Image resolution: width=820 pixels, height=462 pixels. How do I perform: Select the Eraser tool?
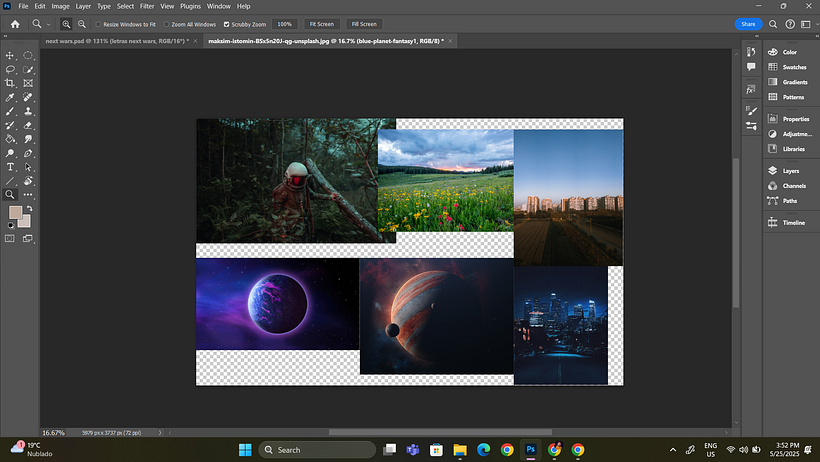(28, 125)
